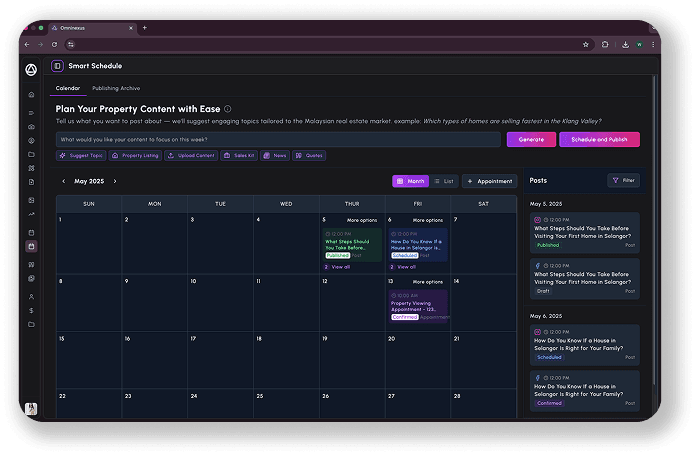Image resolution: width=696 pixels, height=456 pixels.
Task: Add a new Appointment
Action: pos(490,181)
